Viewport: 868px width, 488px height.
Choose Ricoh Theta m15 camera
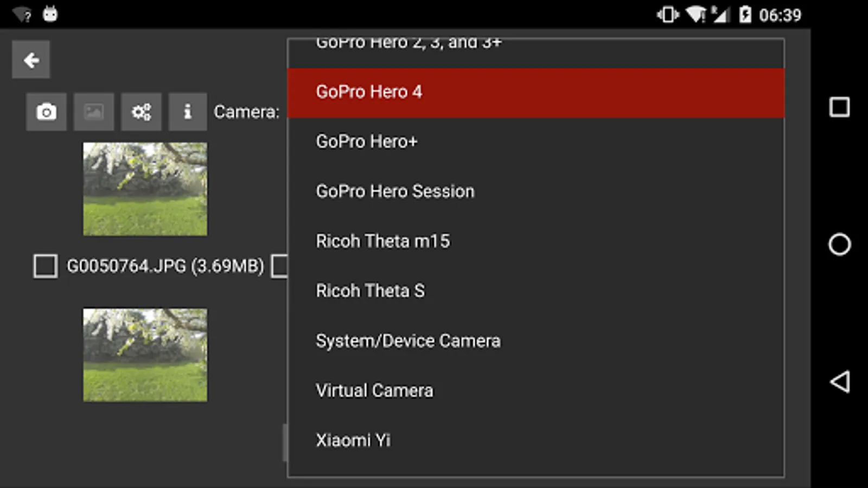[536, 241]
